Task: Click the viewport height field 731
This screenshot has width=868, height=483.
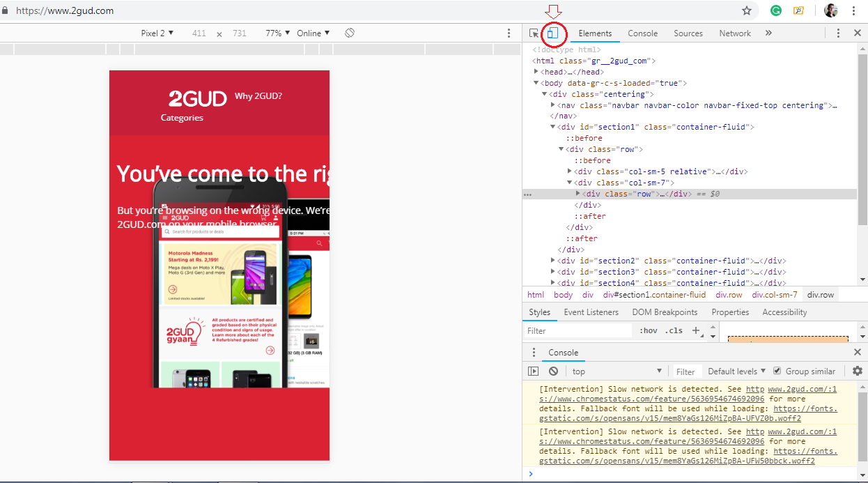Action: coord(240,33)
